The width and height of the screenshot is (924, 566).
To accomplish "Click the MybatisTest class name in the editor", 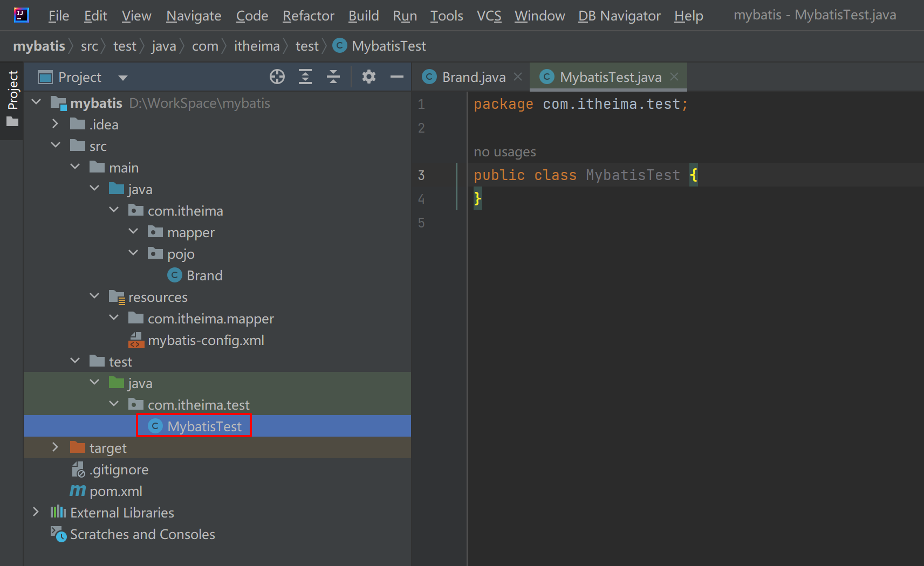I will (633, 175).
